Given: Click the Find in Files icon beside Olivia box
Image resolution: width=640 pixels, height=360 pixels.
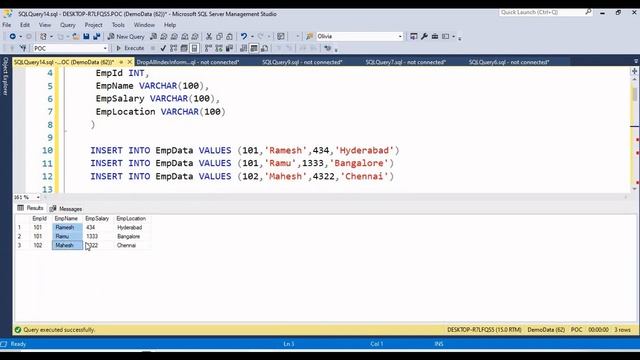Looking at the screenshot, I should click(310, 36).
